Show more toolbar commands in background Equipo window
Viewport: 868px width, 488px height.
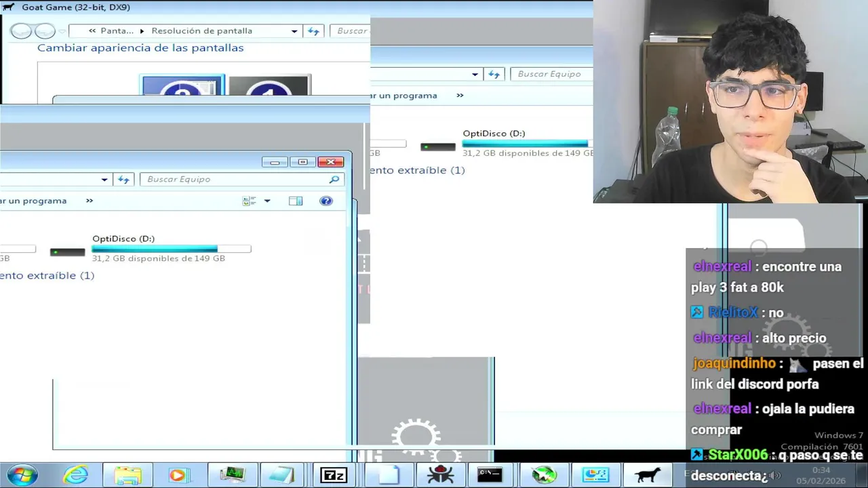pos(460,96)
